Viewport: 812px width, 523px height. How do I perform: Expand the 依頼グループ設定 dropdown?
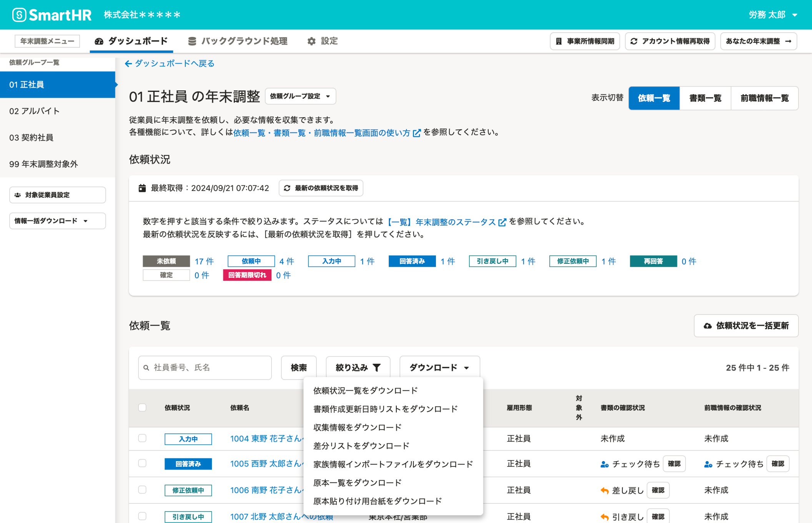click(300, 96)
